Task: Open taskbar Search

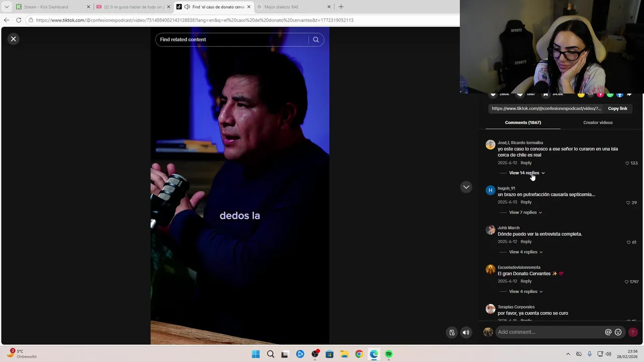Action: 270,354
